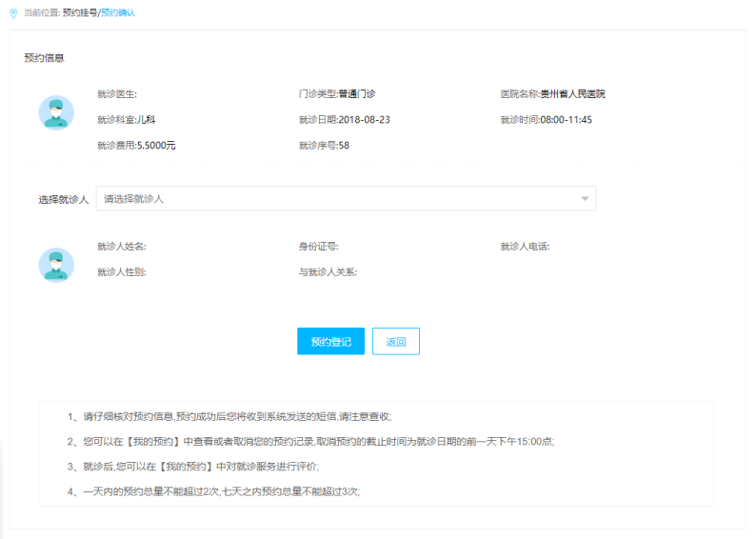The width and height of the screenshot is (756, 539).
Task: Open the 选择就诊人 select box
Action: (x=346, y=199)
